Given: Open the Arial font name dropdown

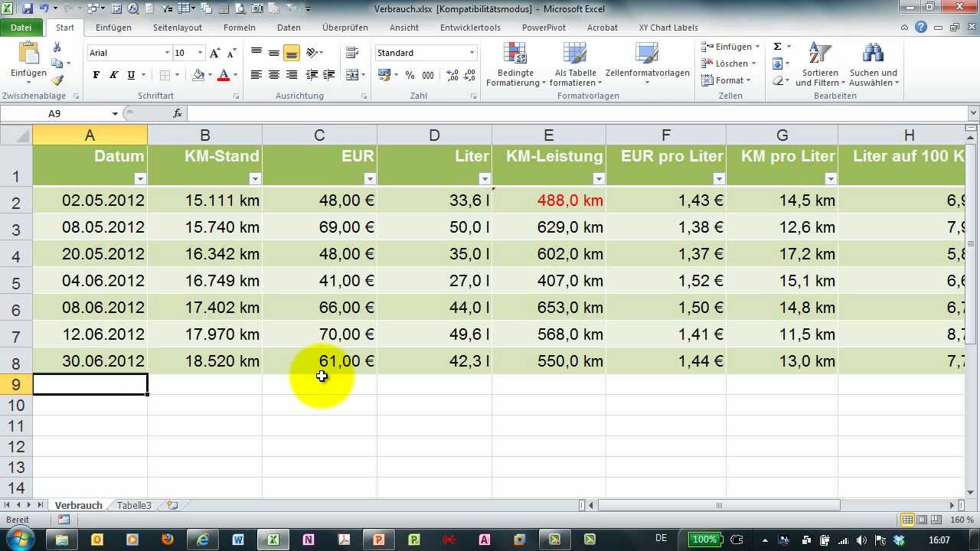Looking at the screenshot, I should click(x=167, y=53).
